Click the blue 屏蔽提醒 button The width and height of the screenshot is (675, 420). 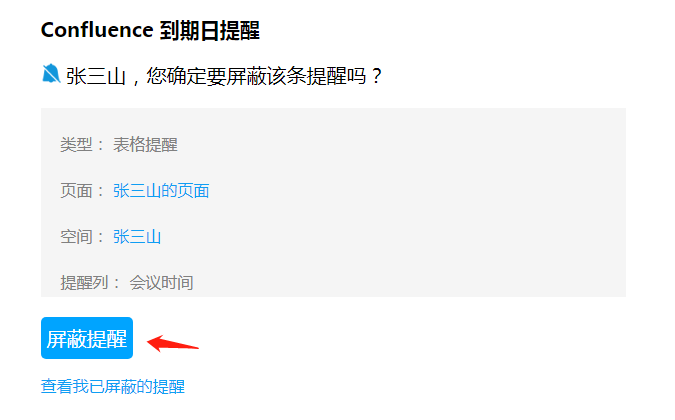tap(87, 338)
